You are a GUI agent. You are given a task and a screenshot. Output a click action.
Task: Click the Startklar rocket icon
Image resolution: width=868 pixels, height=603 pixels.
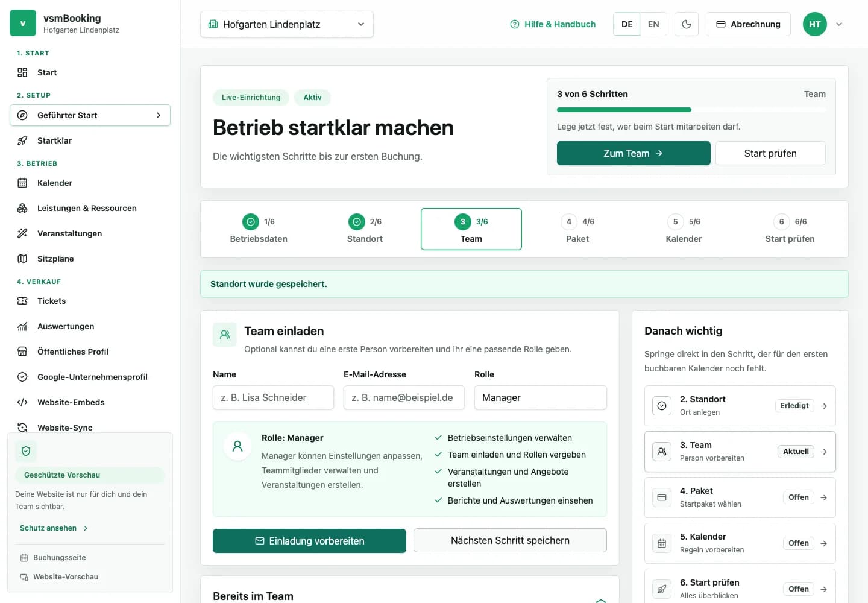pos(22,140)
